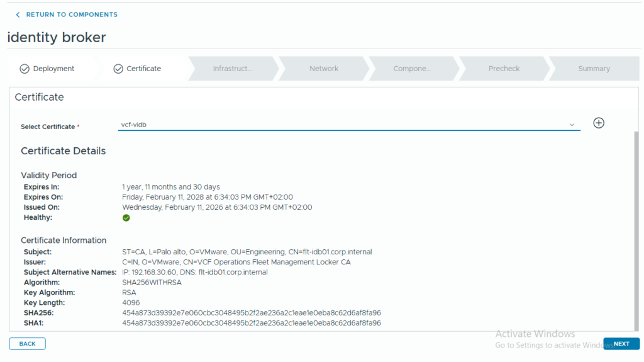Screen dimensions: 644x362
Task: Add a new certificate with plus icon
Action: click(599, 123)
